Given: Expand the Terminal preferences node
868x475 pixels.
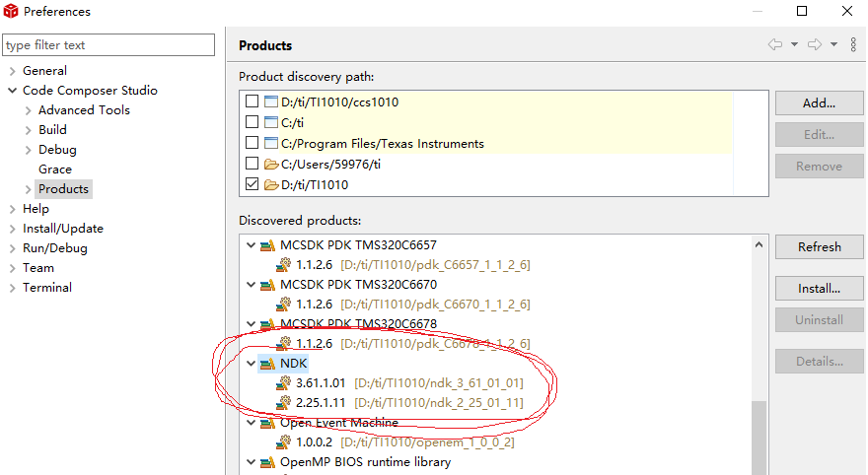Looking at the screenshot, I should (x=12, y=288).
